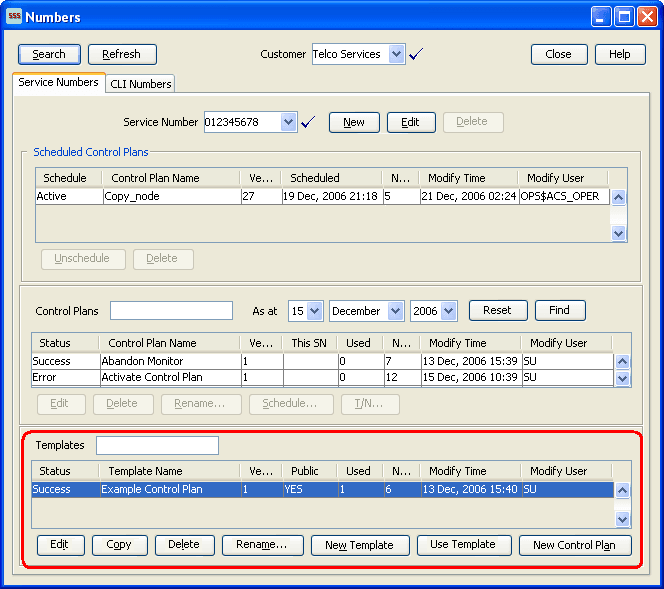Click the Find button
The width and height of the screenshot is (664, 589).
[x=559, y=311]
